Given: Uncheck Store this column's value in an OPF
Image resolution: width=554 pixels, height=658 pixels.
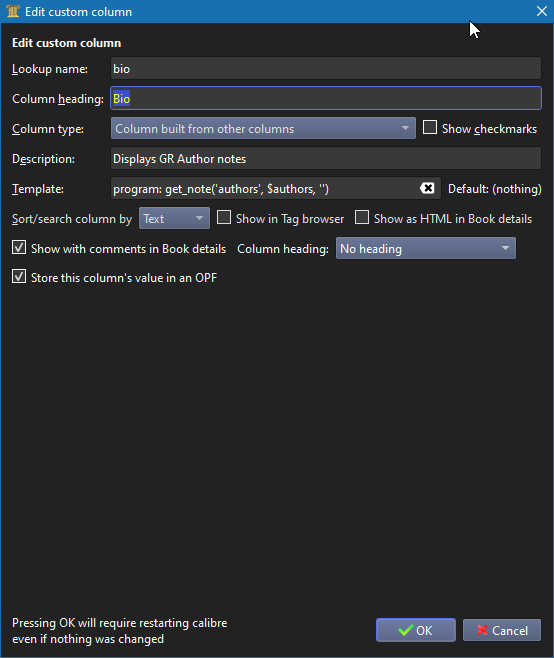Looking at the screenshot, I should (19, 277).
